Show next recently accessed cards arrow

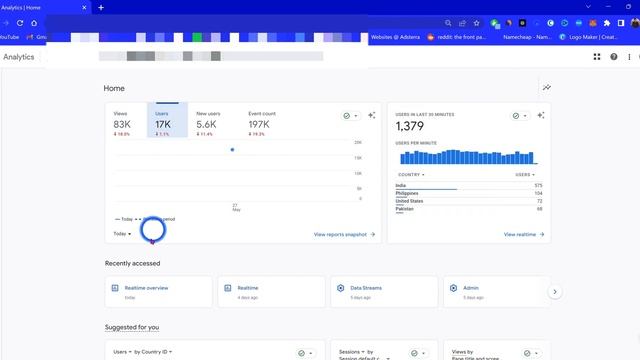(x=555, y=292)
